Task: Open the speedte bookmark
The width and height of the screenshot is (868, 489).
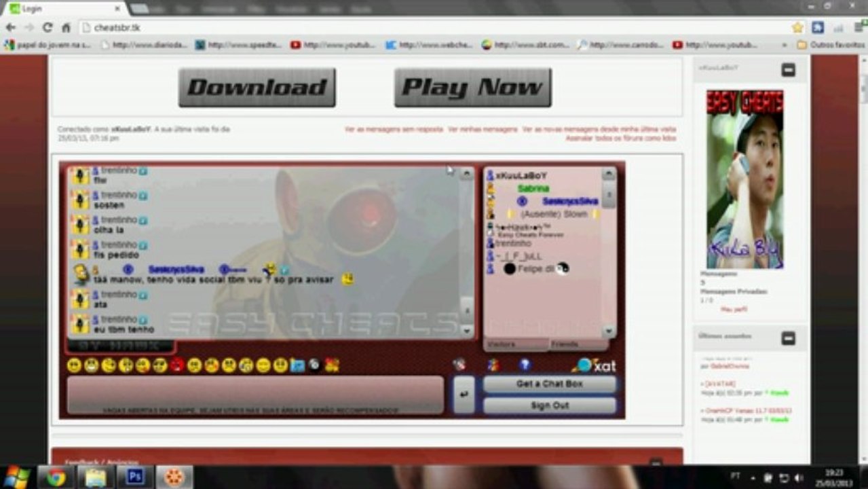Action: (x=238, y=45)
